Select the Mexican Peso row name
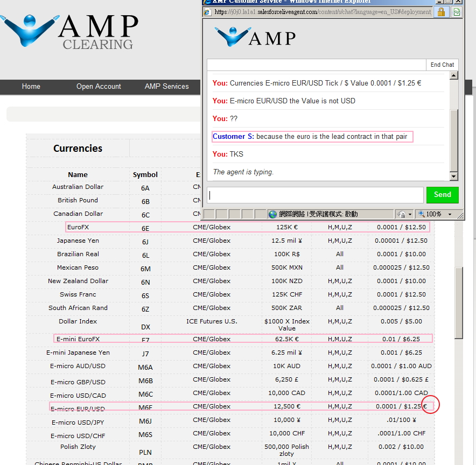 78,267
